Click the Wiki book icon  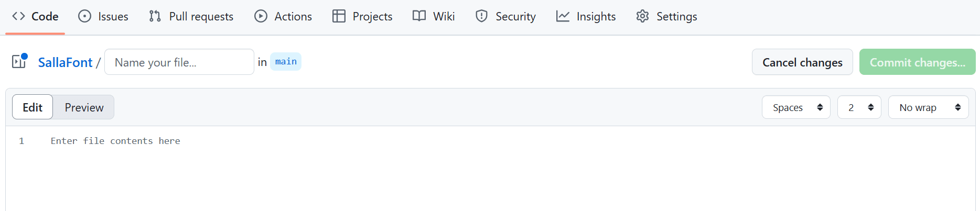coord(419,16)
